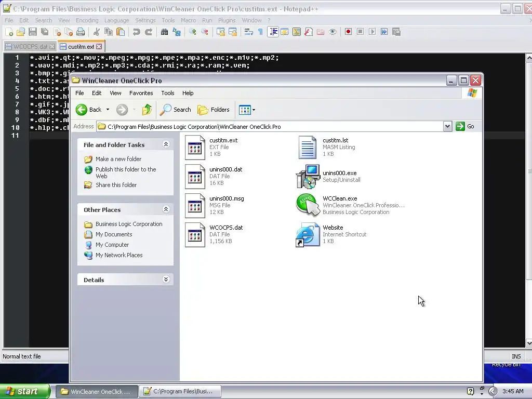Click Close All icon in Notepad++ toolbar
This screenshot has width=532, height=399.
[69, 32]
